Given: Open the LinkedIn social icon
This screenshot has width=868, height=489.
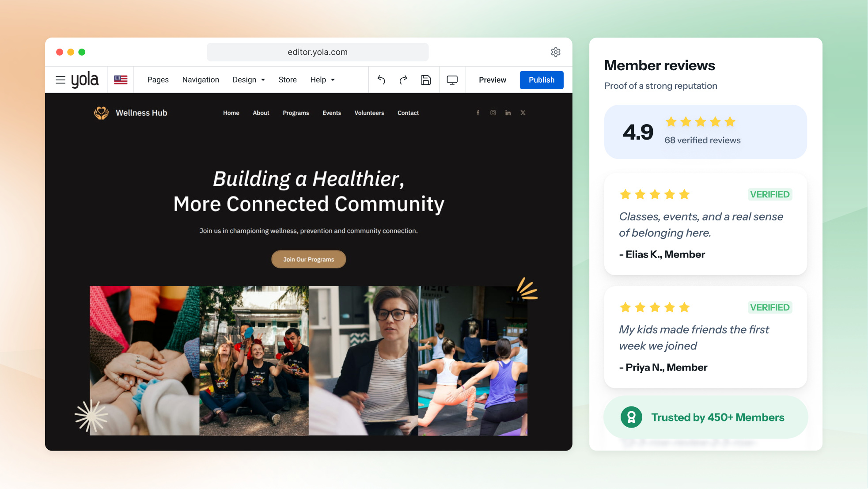Looking at the screenshot, I should (508, 113).
